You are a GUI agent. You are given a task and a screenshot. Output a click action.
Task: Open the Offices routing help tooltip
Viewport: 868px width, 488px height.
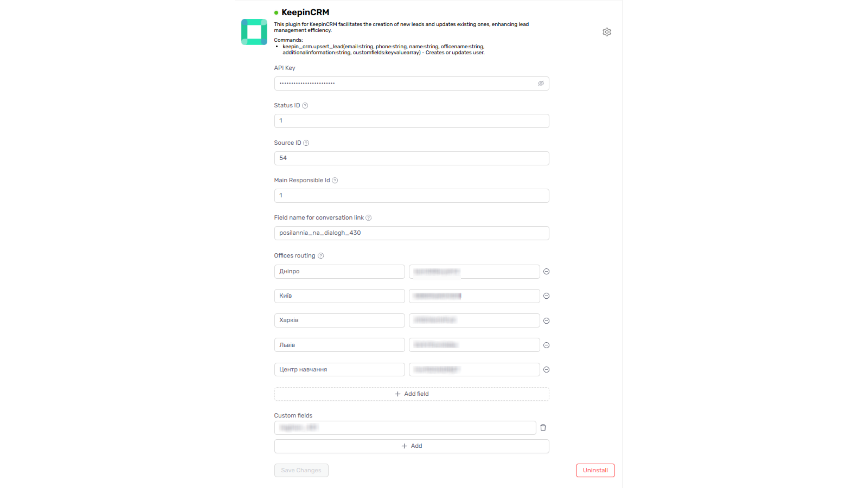(x=320, y=256)
